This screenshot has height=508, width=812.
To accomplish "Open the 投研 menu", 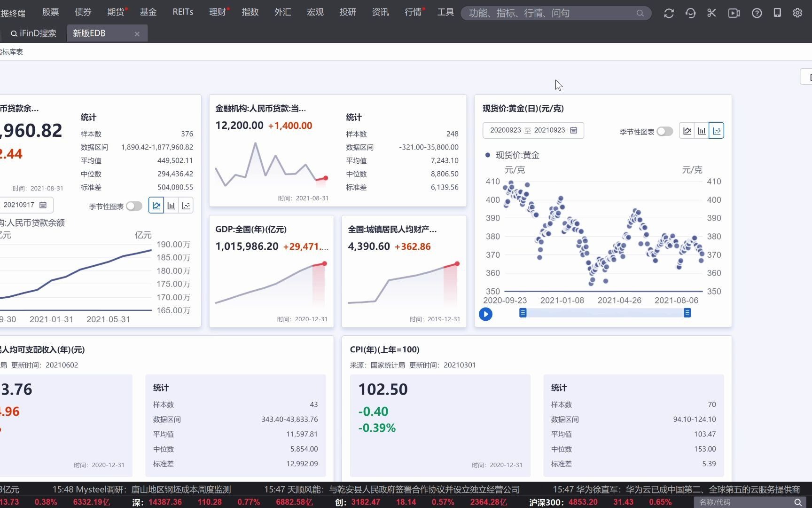I will click(348, 12).
